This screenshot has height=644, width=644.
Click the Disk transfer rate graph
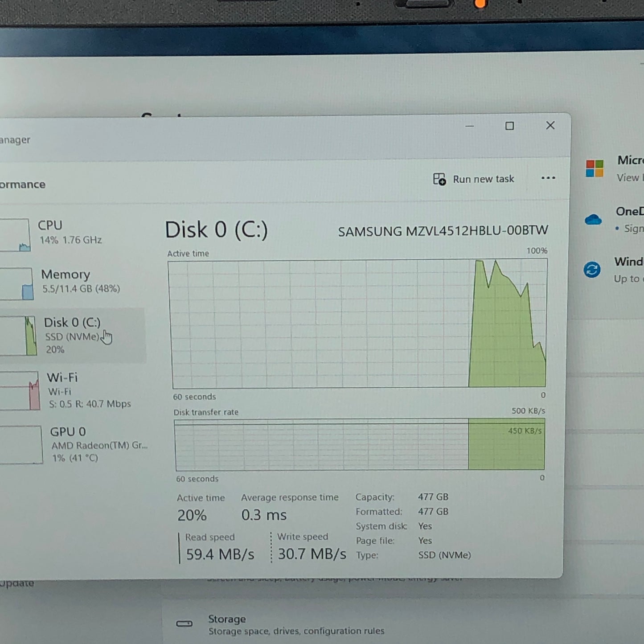pyautogui.click(x=359, y=444)
